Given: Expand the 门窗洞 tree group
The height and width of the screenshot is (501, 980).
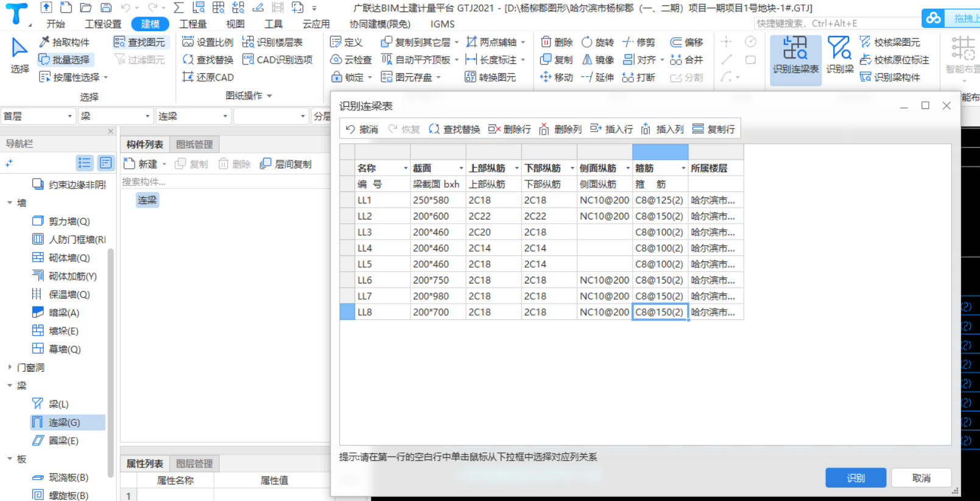Looking at the screenshot, I should 10,368.
